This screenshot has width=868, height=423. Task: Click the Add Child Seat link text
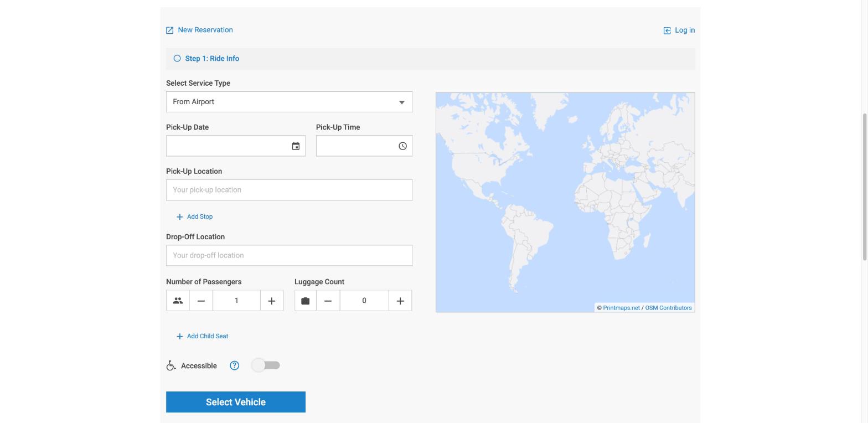(x=208, y=336)
